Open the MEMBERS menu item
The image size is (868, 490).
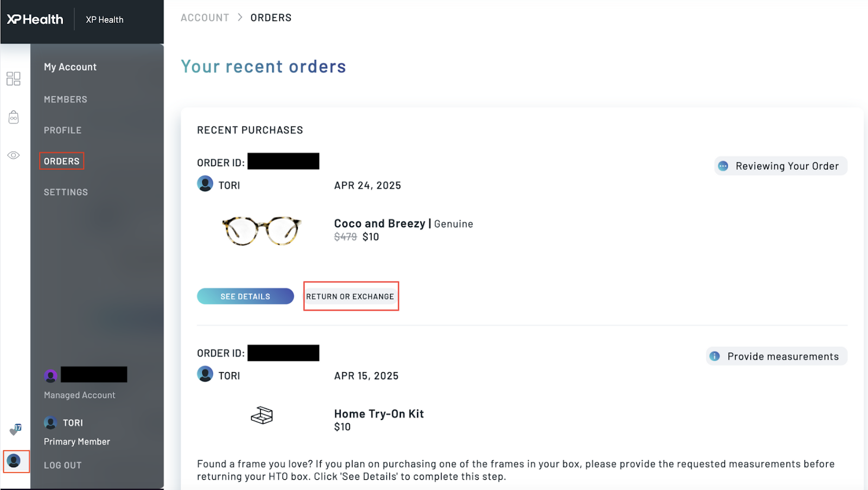pos(66,99)
